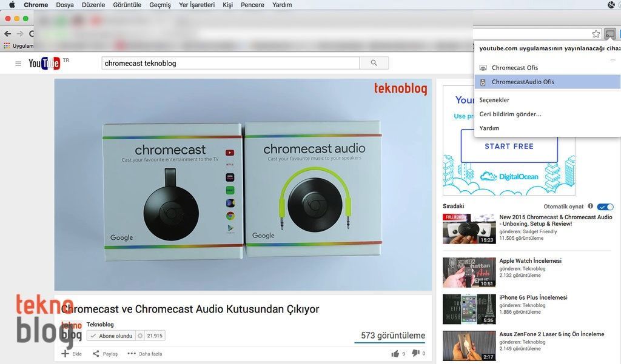Click the DigitalOcean logo in the ad
The width and height of the screenshot is (621, 364).
click(509, 176)
